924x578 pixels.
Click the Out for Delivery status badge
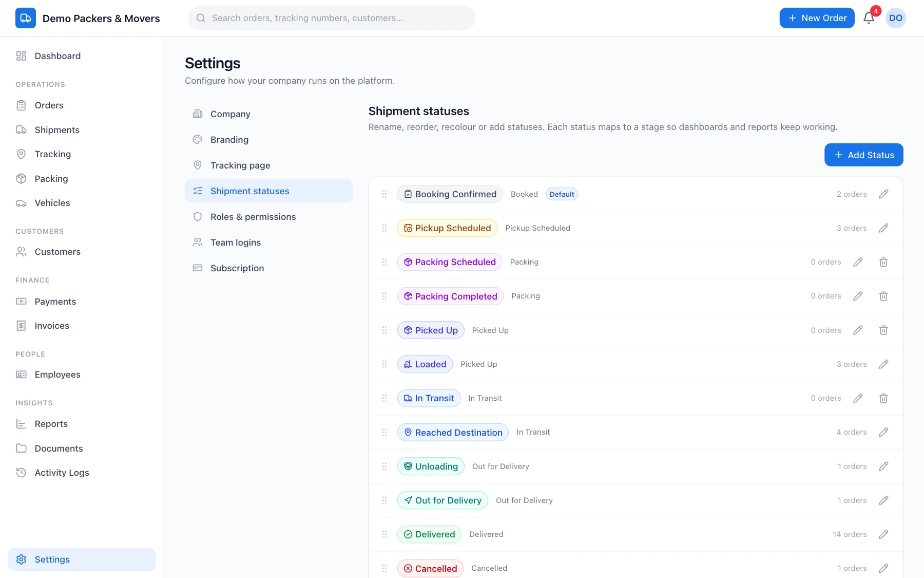pos(442,500)
